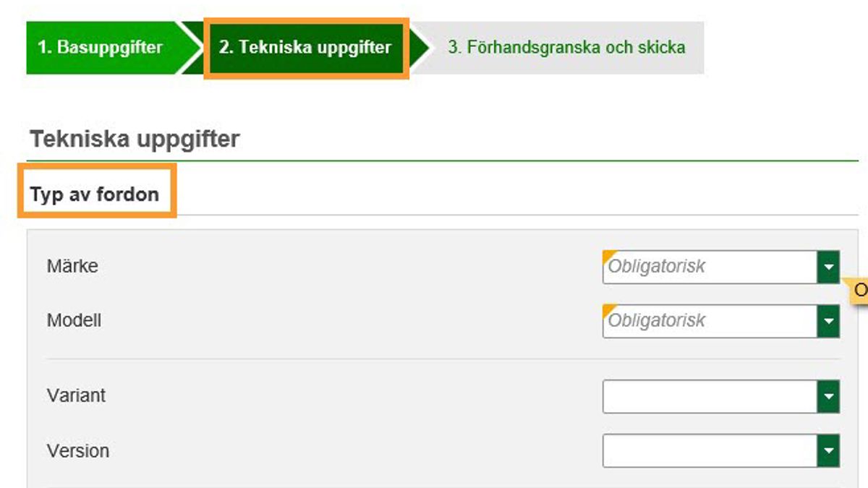The height and width of the screenshot is (488, 868).
Task: Select the 2. Tekniska uppgifter step
Action: (305, 48)
